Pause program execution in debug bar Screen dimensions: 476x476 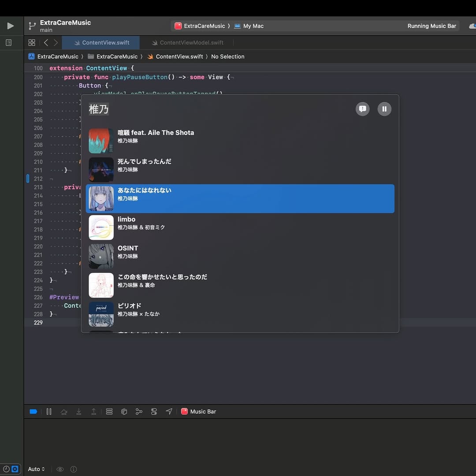(49, 412)
